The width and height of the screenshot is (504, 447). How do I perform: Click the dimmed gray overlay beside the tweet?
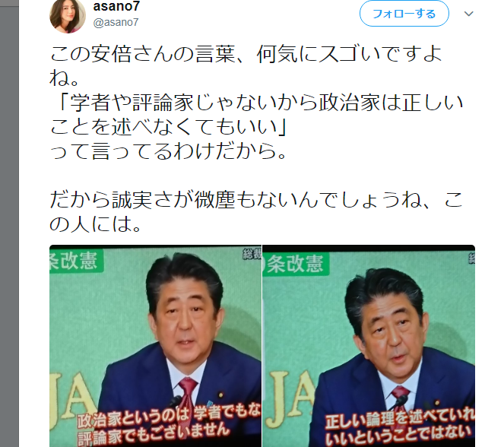click(x=9, y=223)
